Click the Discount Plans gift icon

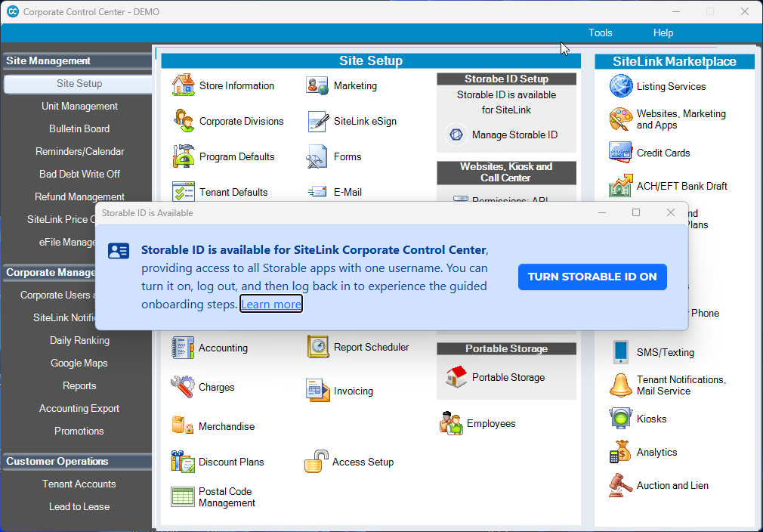(x=183, y=462)
